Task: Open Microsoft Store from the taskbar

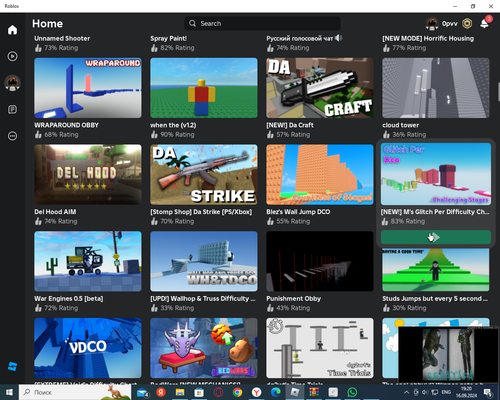Action: (199, 392)
